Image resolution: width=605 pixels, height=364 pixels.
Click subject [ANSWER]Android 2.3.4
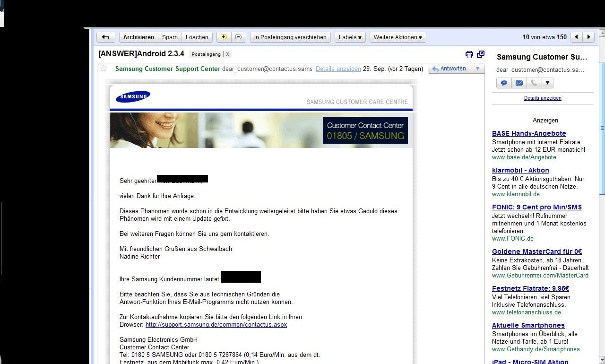point(141,54)
